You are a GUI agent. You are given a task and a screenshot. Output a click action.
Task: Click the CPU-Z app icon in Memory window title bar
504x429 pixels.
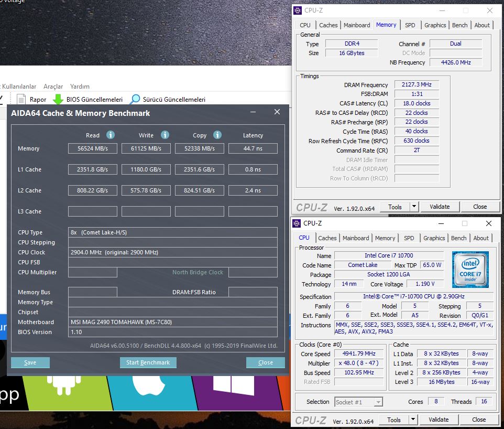pos(298,10)
